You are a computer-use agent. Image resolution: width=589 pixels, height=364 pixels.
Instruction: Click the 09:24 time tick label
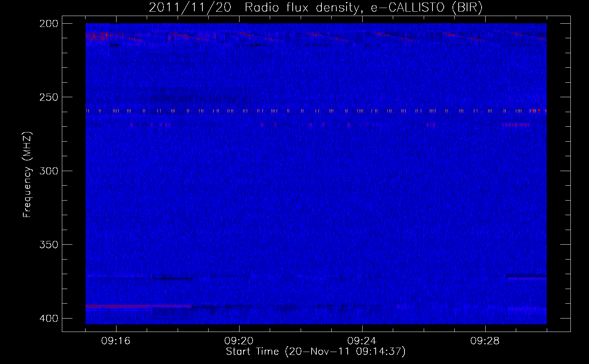362,341
